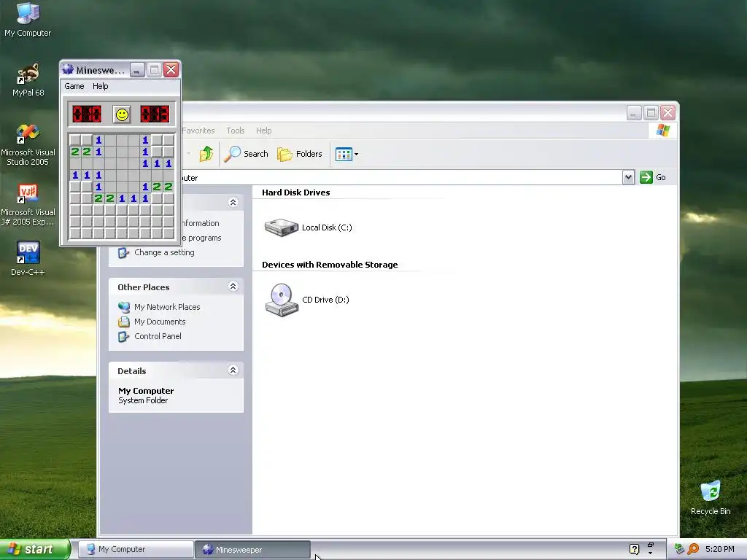Open Help menu in My Computer window
Viewport: 747px width, 560px height.
[x=263, y=131]
